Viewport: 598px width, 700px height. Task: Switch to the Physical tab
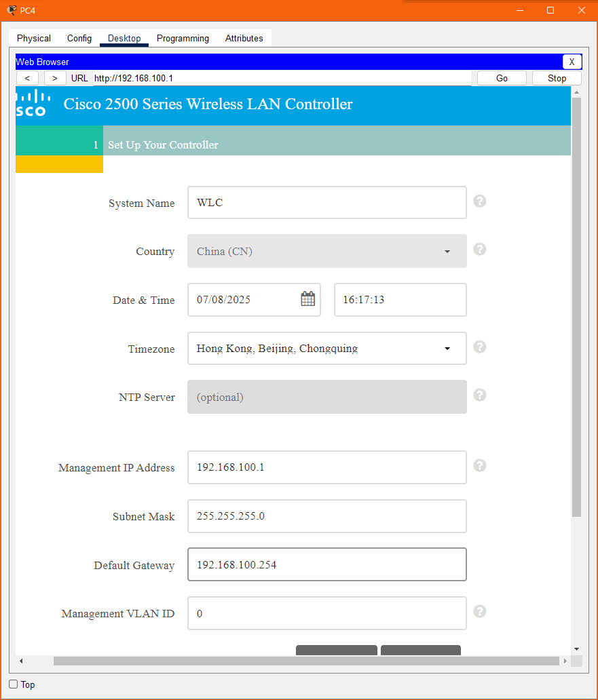(34, 39)
